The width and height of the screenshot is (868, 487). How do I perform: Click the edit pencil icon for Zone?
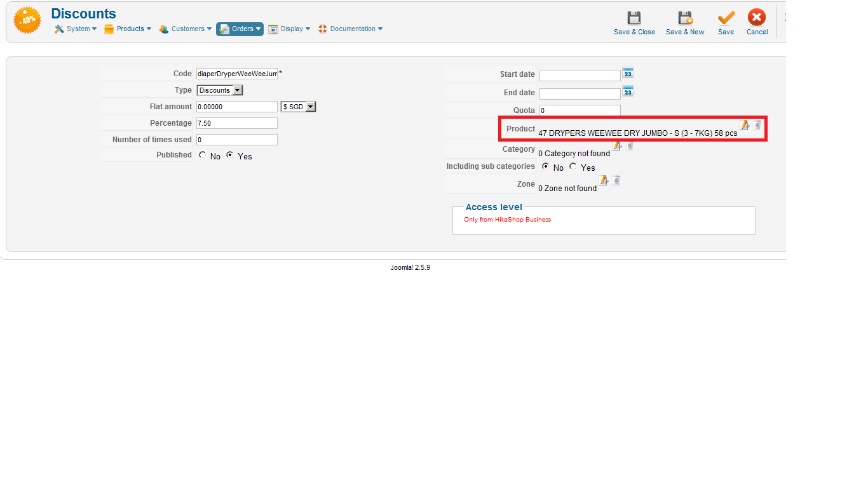(604, 180)
